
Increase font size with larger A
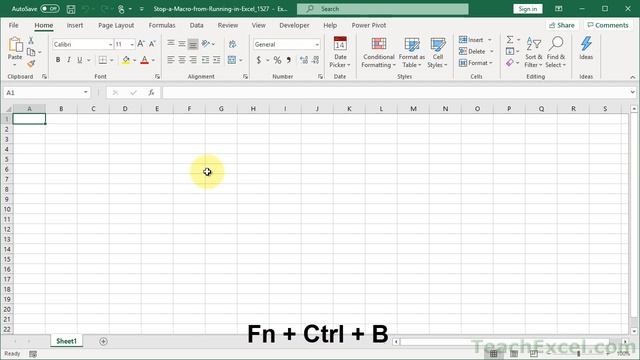141,44
